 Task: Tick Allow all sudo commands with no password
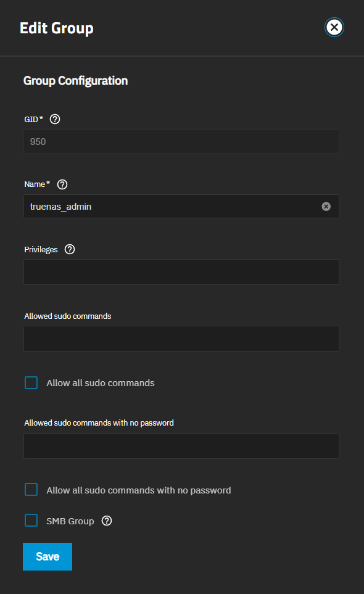pyautogui.click(x=31, y=489)
